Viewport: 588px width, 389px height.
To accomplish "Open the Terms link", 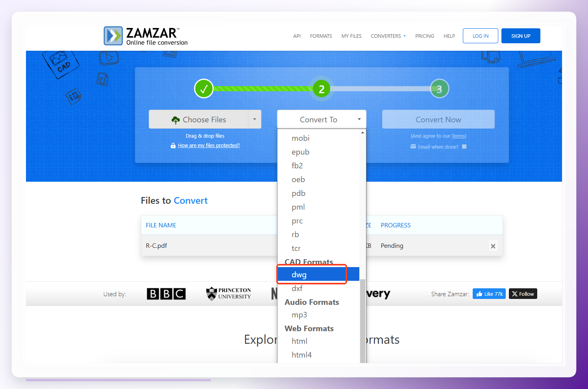I will [458, 136].
